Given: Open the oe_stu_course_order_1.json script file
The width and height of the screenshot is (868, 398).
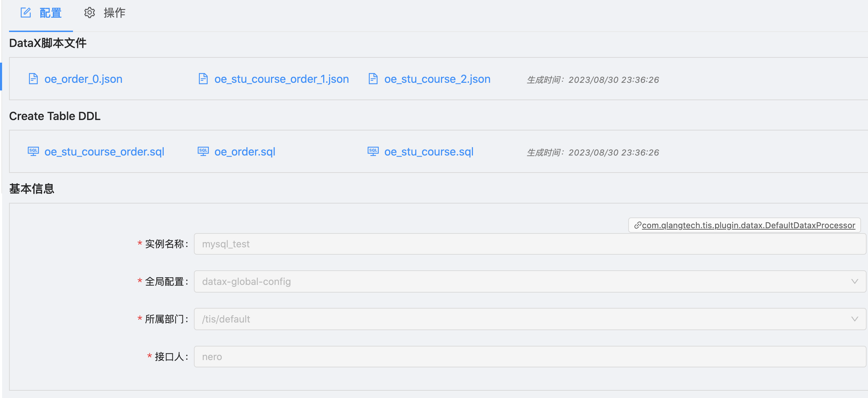Looking at the screenshot, I should (281, 79).
